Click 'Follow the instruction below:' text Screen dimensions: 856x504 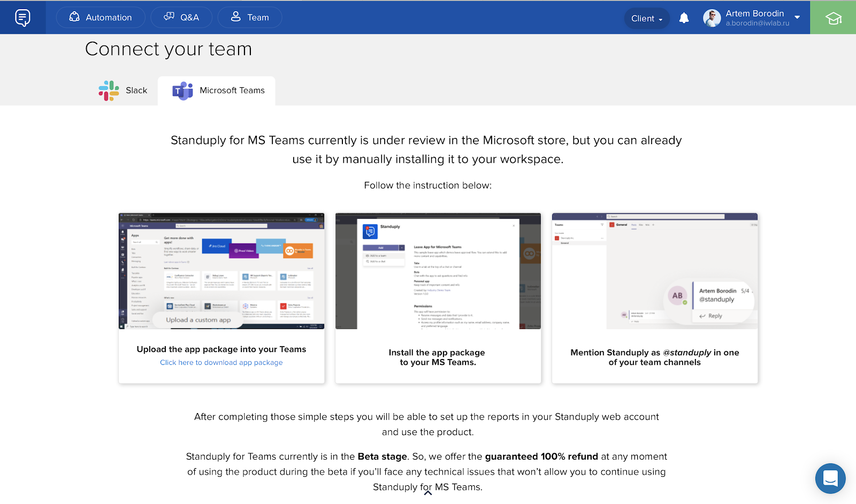point(428,185)
